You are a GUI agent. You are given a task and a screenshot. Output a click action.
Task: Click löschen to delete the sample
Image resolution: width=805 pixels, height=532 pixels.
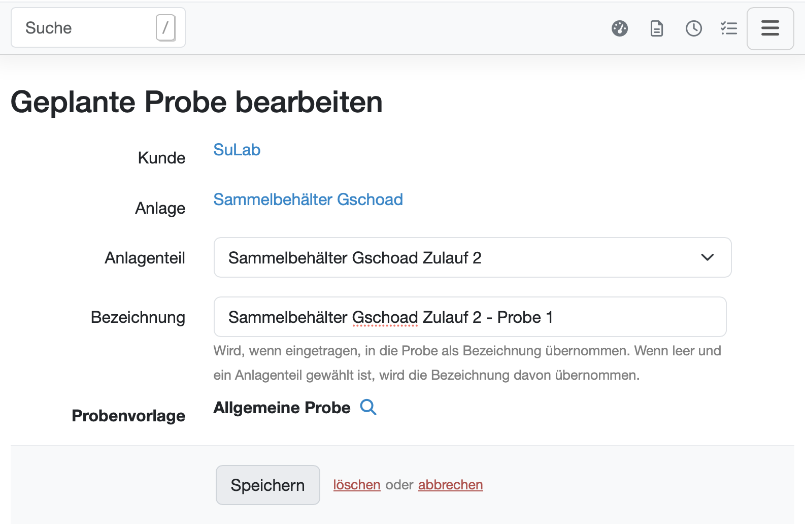(x=357, y=485)
